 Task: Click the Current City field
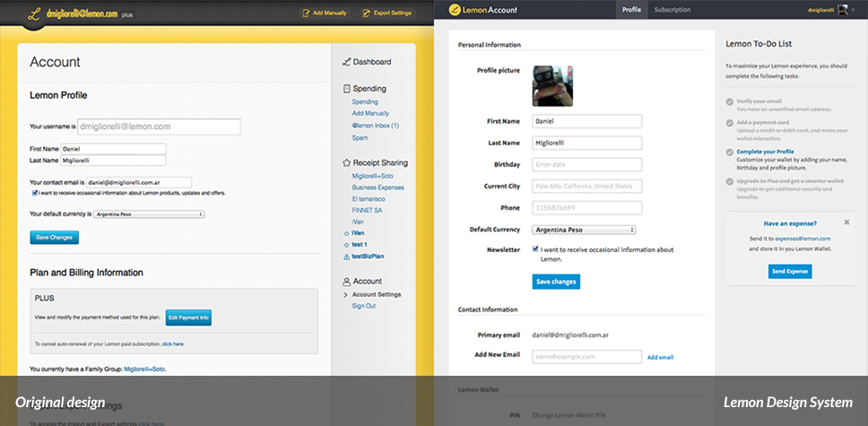(x=586, y=187)
